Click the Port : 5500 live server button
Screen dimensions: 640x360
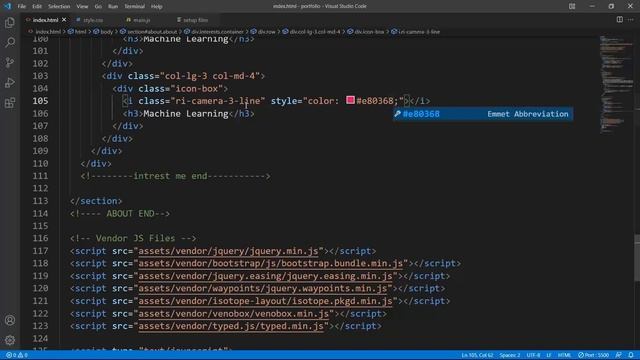pos(593,355)
